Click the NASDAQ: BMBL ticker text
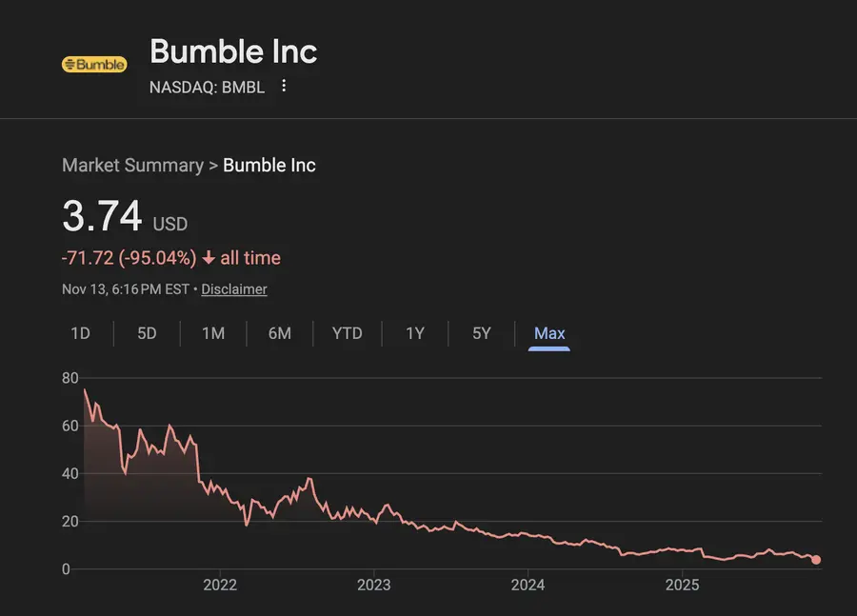Screen dimensions: 857x616 point(207,88)
